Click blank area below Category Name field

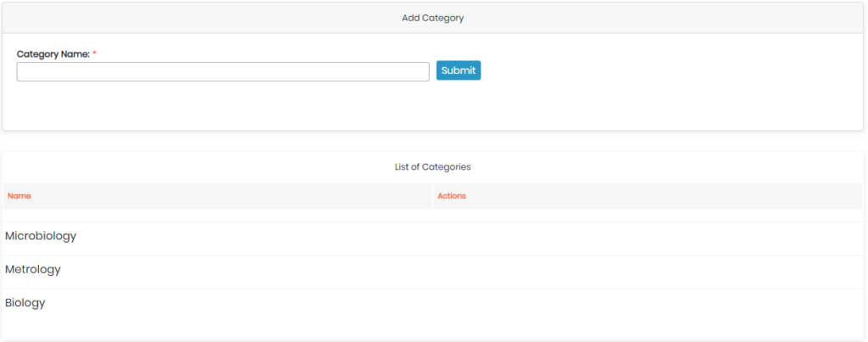pos(223,105)
